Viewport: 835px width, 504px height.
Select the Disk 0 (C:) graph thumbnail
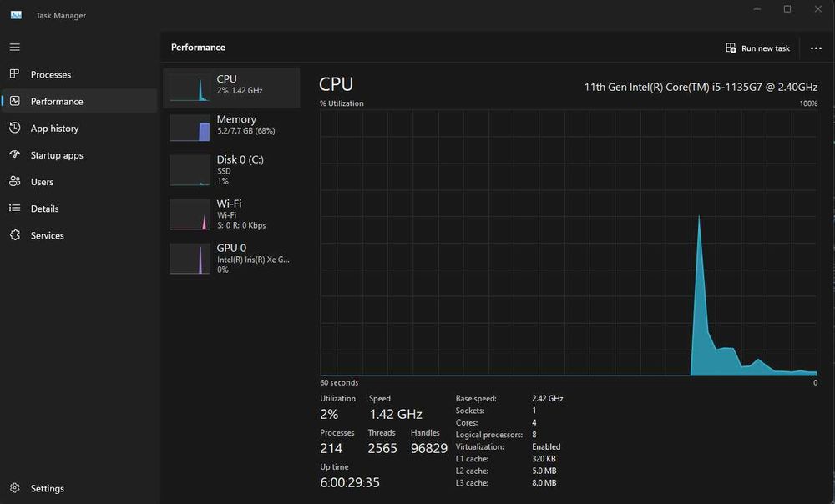190,170
